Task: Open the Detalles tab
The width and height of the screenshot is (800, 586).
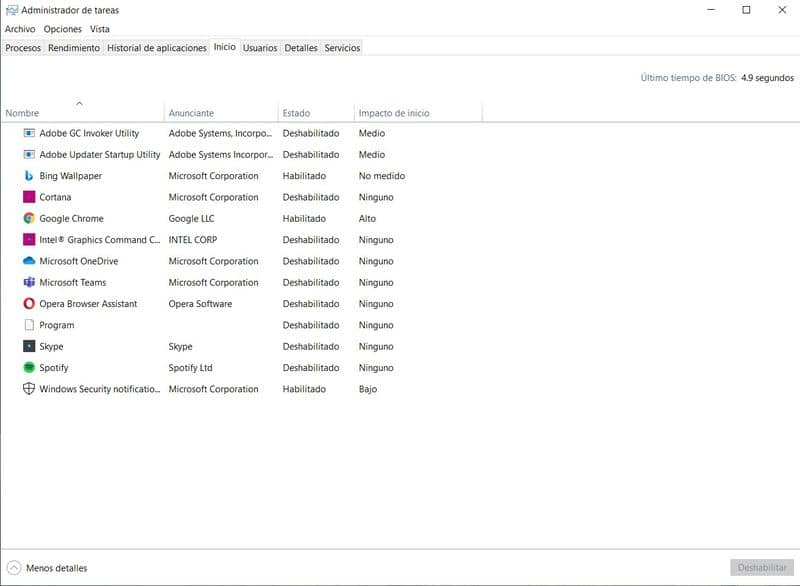Action: click(x=301, y=48)
